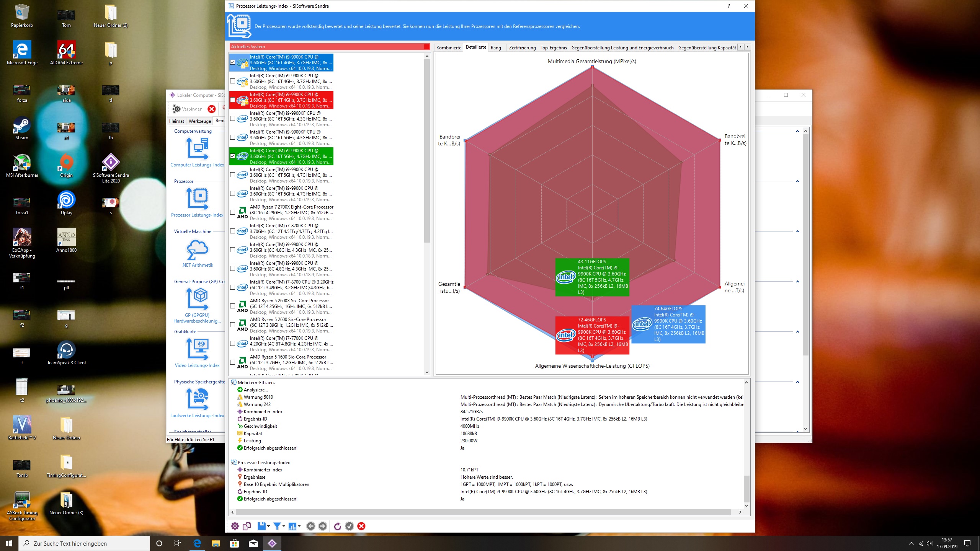Screen dimensions: 980x551
Task: Click the Video Leistungs-Index icon
Action: 197,349
